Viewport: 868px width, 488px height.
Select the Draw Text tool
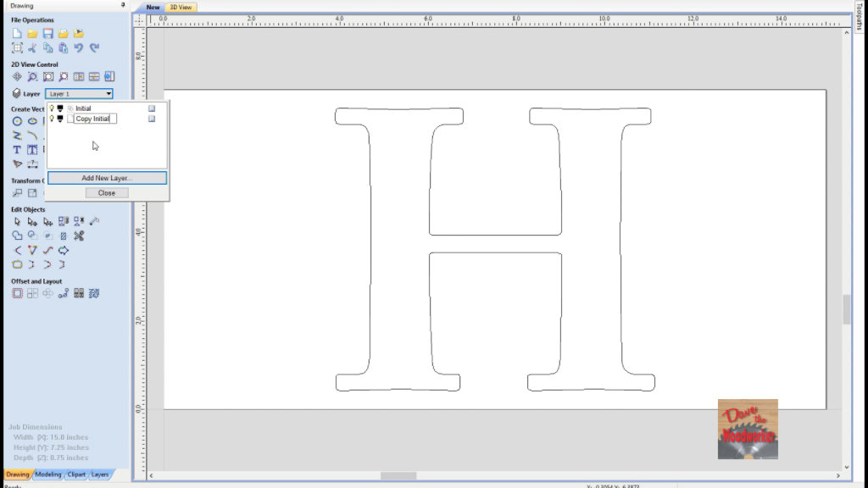[17, 150]
